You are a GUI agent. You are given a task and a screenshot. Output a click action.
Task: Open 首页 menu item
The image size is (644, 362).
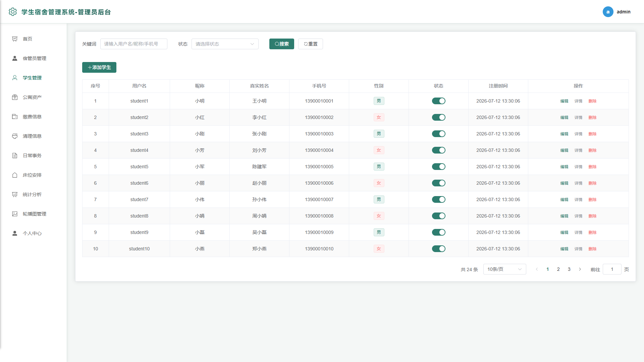[34, 39]
